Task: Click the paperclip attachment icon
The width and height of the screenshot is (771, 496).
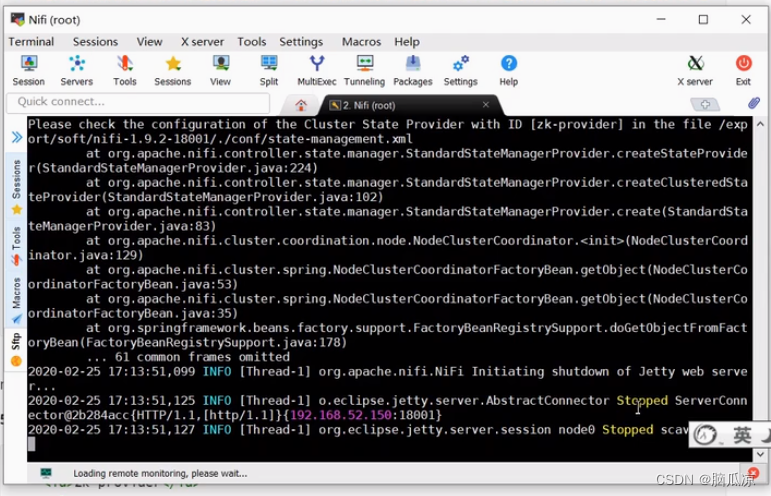Action: coord(754,103)
